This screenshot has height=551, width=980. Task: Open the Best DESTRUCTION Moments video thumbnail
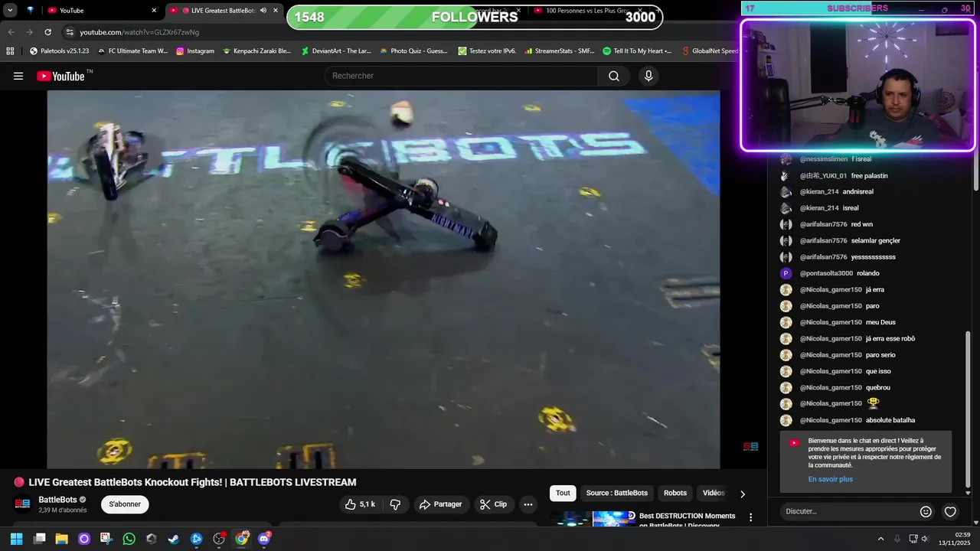[593, 519]
